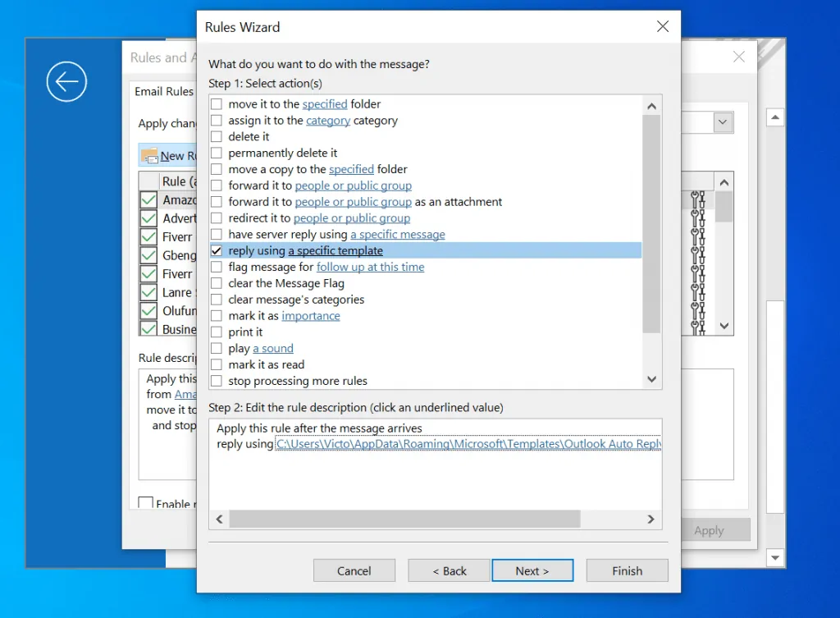Enable "stop processing more rules"
The height and width of the screenshot is (618, 840).
(x=217, y=381)
